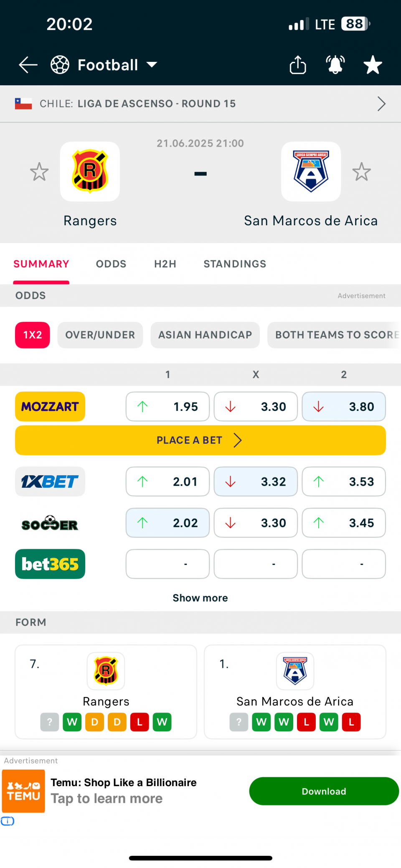This screenshot has height=868, width=401.
Task: Select the Over/Under odds filter
Action: 100,335
